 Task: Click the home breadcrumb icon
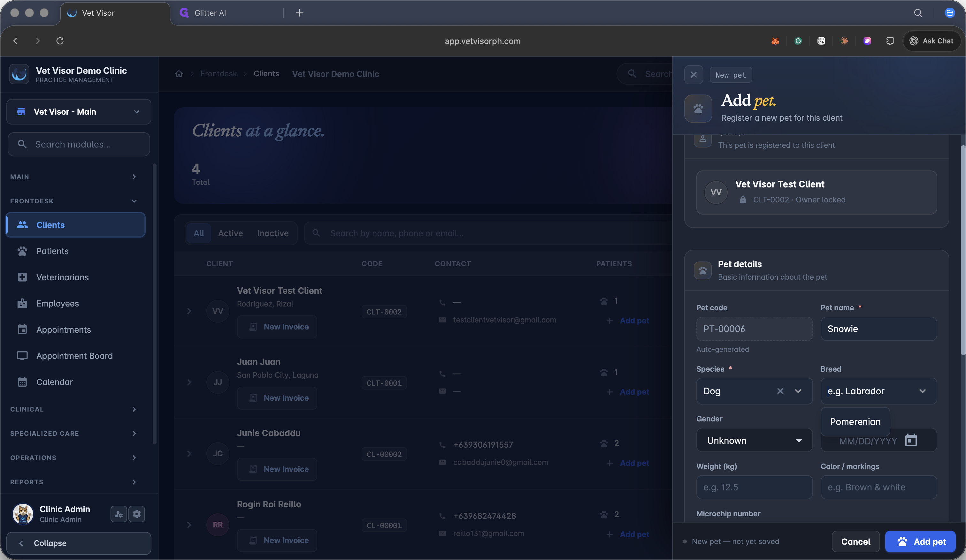pos(179,74)
